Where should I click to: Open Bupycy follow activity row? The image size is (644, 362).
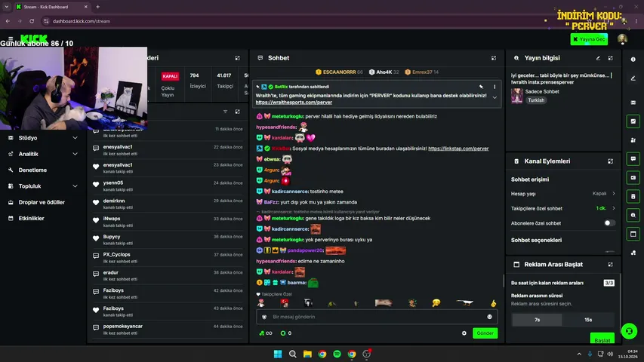tap(168, 240)
